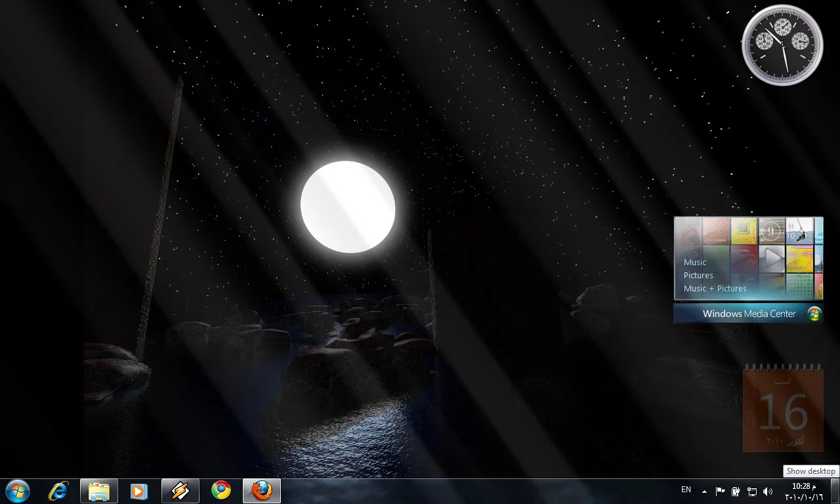Click the play thumbnail in Media Center gadget
Viewport: 840px width, 504px height.
click(x=772, y=259)
